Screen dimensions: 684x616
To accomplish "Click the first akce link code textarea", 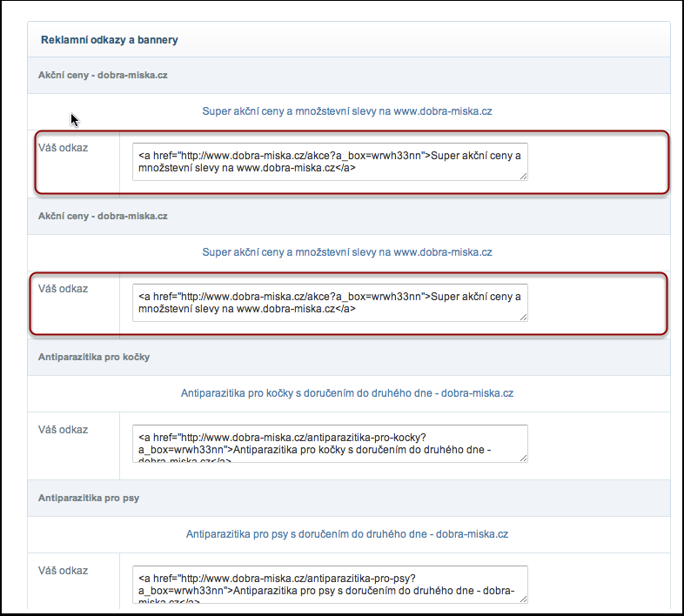I will (x=330, y=162).
